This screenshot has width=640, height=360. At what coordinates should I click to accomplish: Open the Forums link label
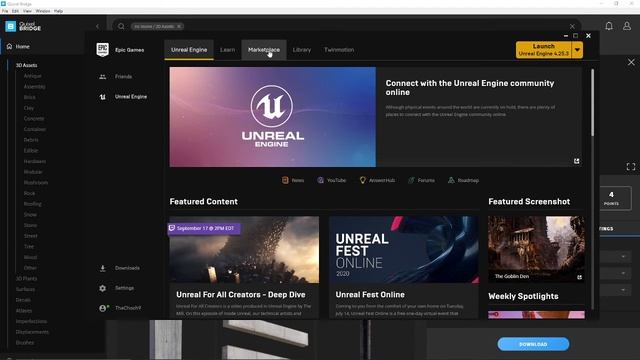click(426, 180)
